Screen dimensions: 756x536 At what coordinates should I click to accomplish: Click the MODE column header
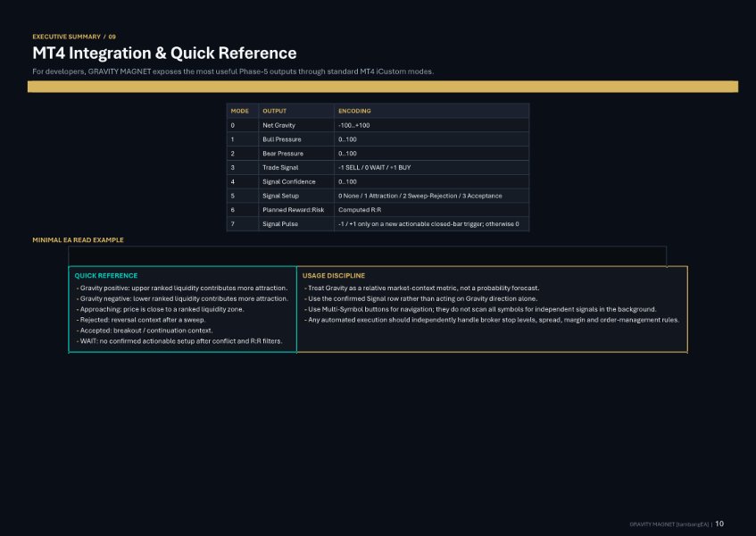(x=239, y=111)
